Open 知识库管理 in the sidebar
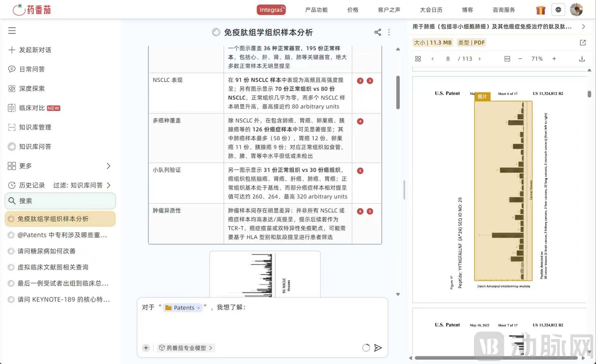The width and height of the screenshot is (596, 364). 30,127
